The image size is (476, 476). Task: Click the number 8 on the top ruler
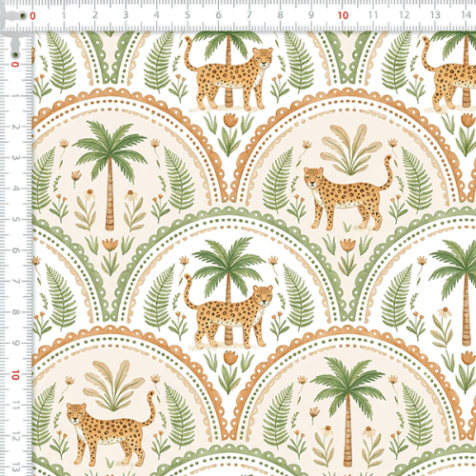[280, 15]
